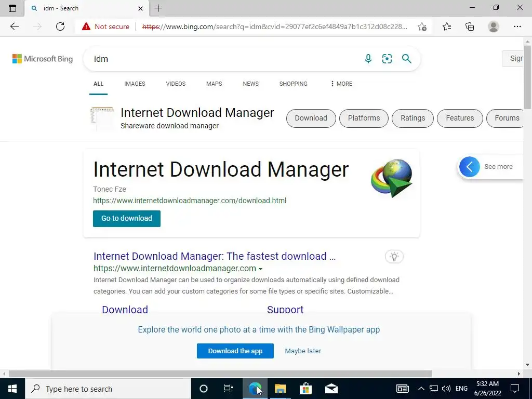Click the vertical scrollbar thumb
The width and height of the screenshot is (532, 399).
(527, 77)
